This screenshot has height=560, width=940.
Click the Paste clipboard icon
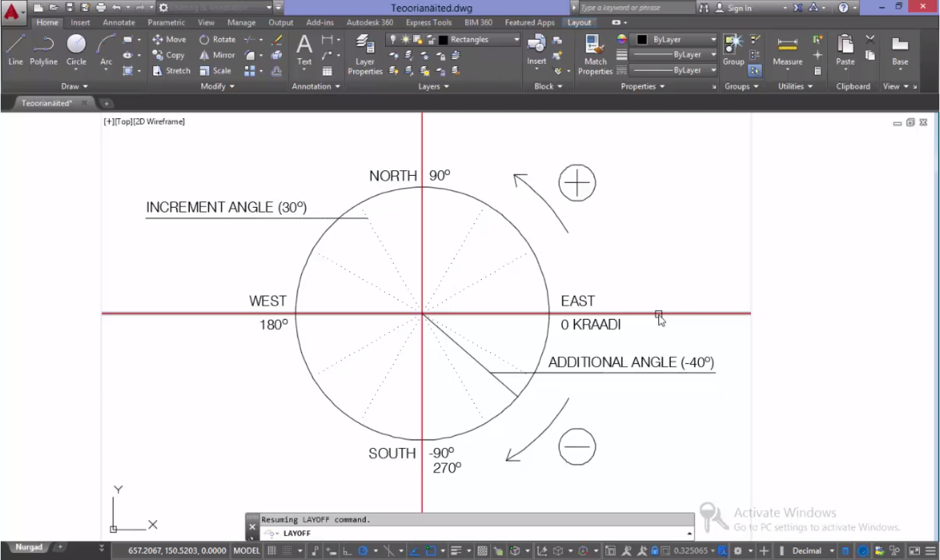[845, 50]
